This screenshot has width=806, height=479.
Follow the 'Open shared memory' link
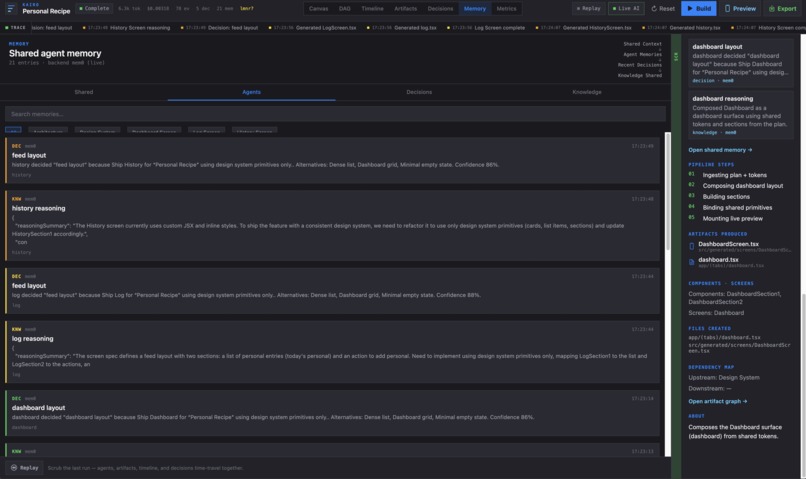tap(720, 150)
